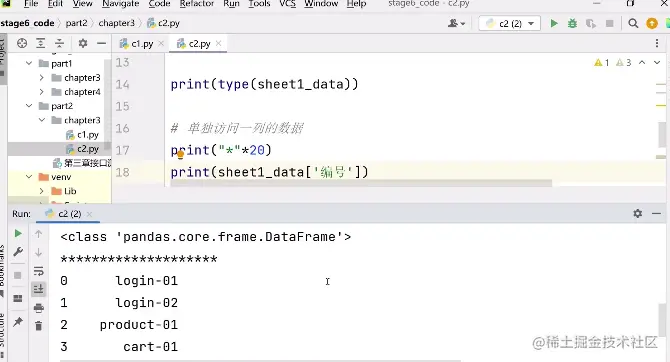
Task: Collapse all items in the project tree
Action: [x=59, y=43]
